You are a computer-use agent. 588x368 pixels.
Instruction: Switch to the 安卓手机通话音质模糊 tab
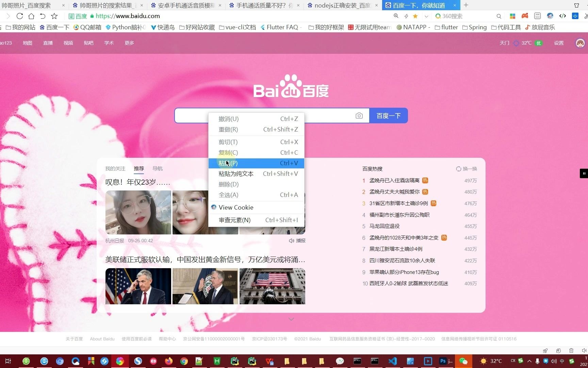coord(186,5)
